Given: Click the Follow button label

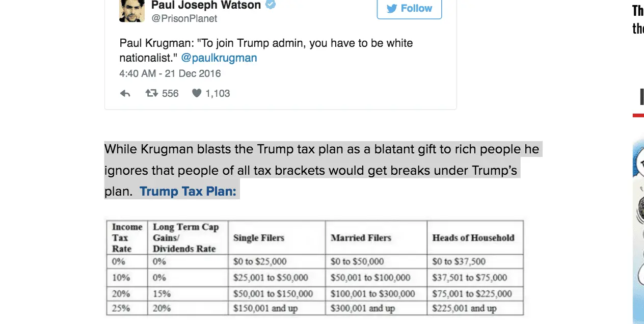Looking at the screenshot, I should point(416,8).
